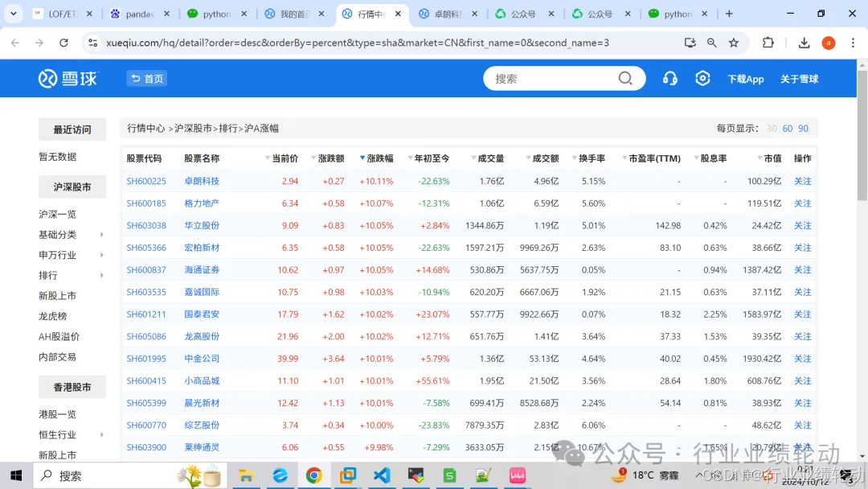868x489 pixels.
Task: Go back with browser back arrow
Action: 15,43
